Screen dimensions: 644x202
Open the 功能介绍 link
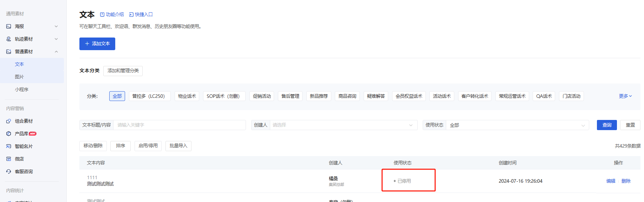click(112, 14)
